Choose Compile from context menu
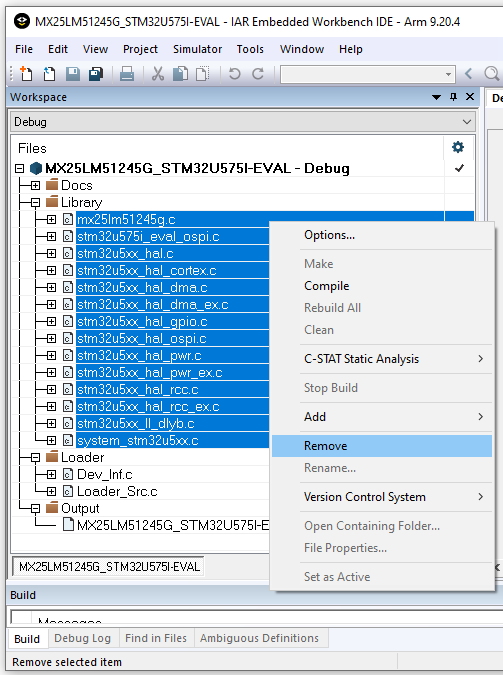Screen dimensions: 503x675 pyautogui.click(x=382, y=286)
